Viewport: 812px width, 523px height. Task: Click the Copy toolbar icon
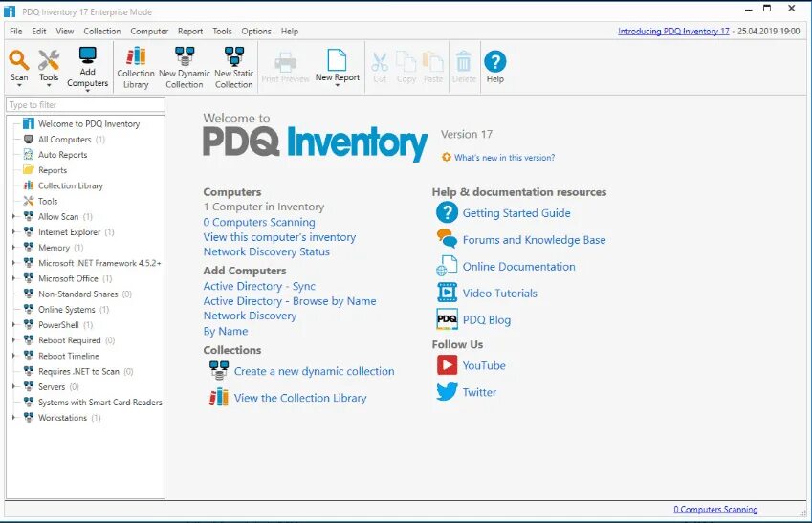pyautogui.click(x=406, y=61)
